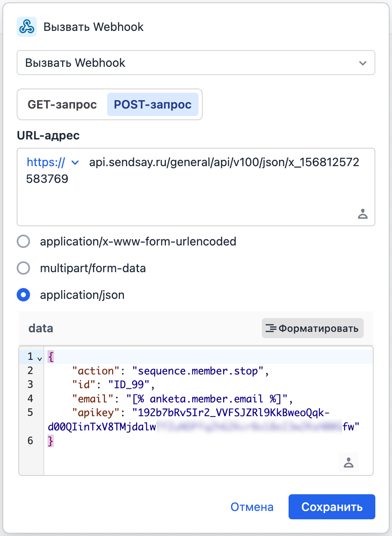The height and width of the screenshot is (536, 392).
Task: Switch to the GET-запрос tab
Action: [x=61, y=104]
